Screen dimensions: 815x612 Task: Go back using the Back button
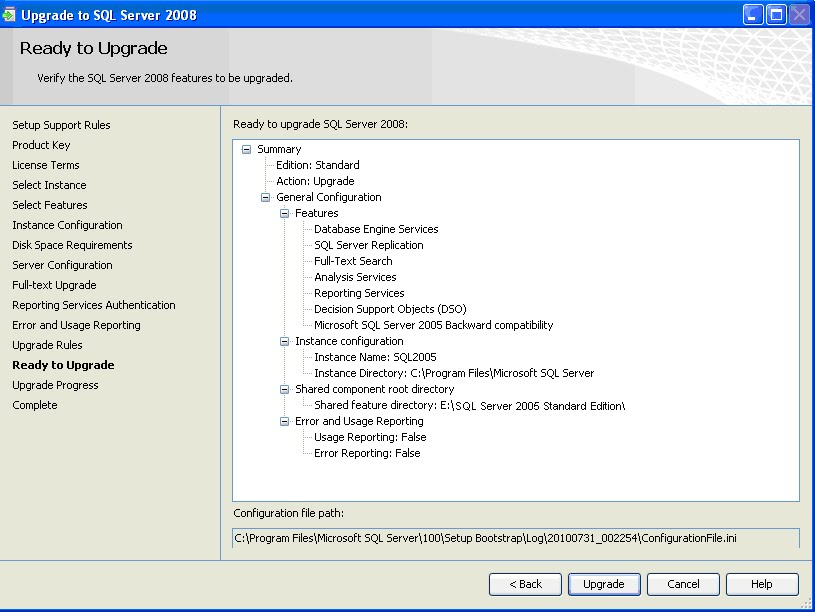click(x=525, y=584)
